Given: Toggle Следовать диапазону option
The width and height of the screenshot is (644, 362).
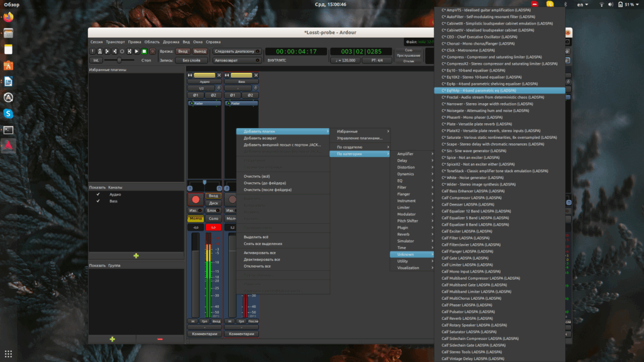Looking at the screenshot, I should click(x=237, y=52).
